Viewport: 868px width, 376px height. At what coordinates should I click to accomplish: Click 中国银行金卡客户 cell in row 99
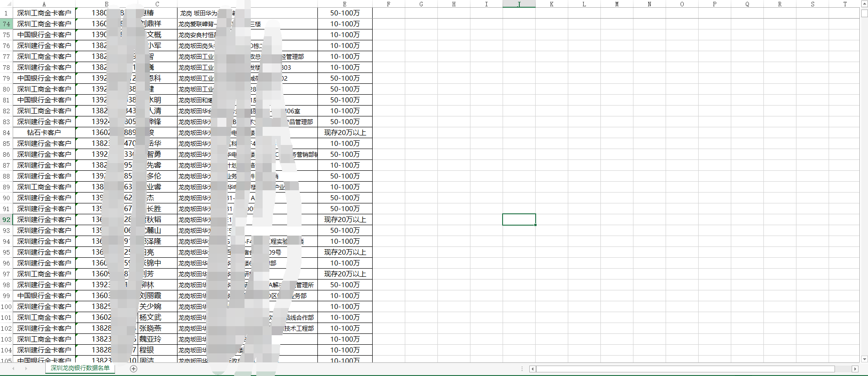(x=44, y=296)
